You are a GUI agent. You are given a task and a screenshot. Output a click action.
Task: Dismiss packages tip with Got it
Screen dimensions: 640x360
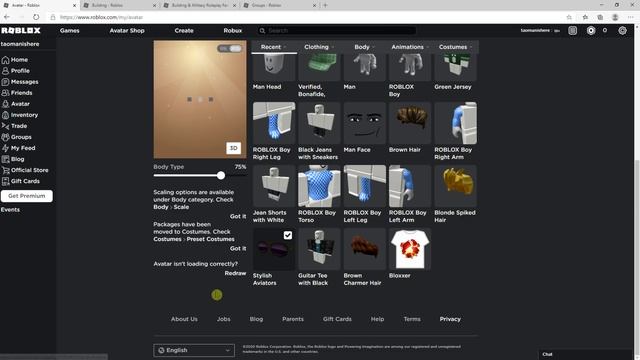[238, 248]
